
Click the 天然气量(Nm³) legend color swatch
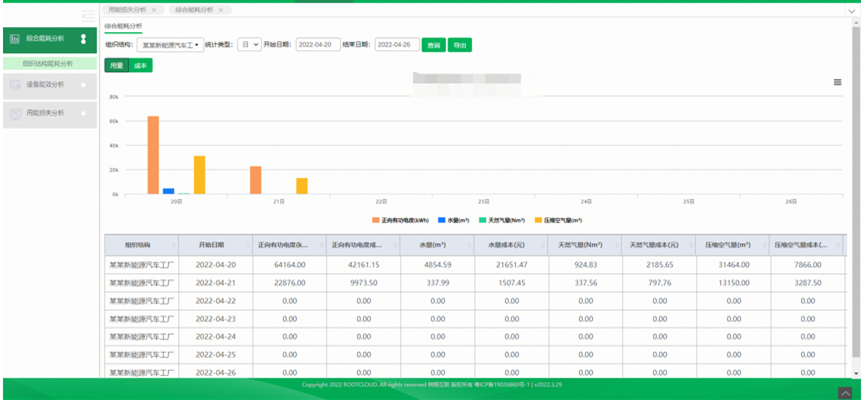click(482, 219)
